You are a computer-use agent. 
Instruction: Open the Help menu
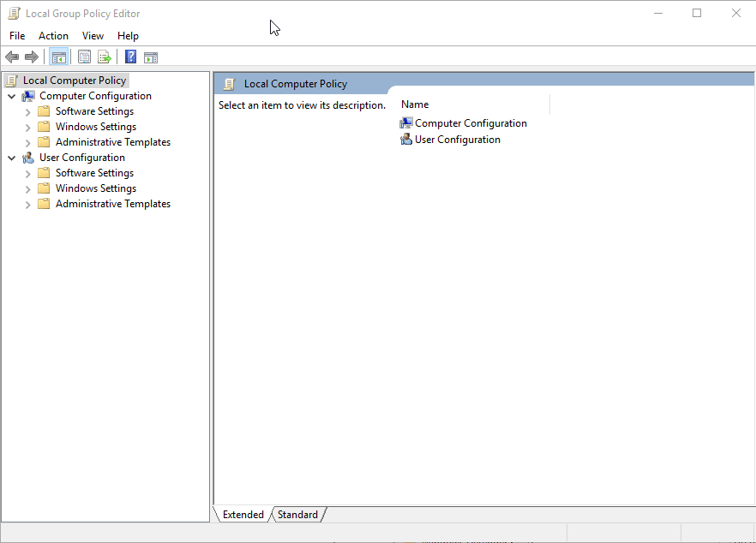click(128, 36)
